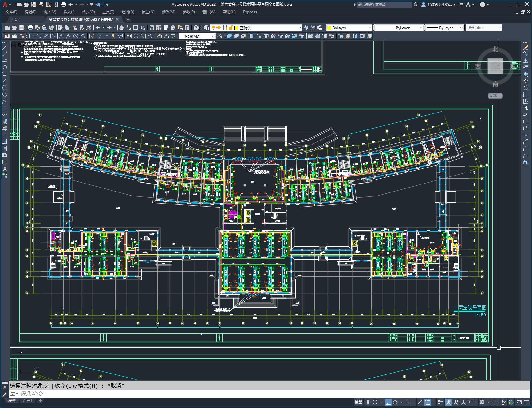Select the Line tool in draw toolbar

(x=5, y=47)
